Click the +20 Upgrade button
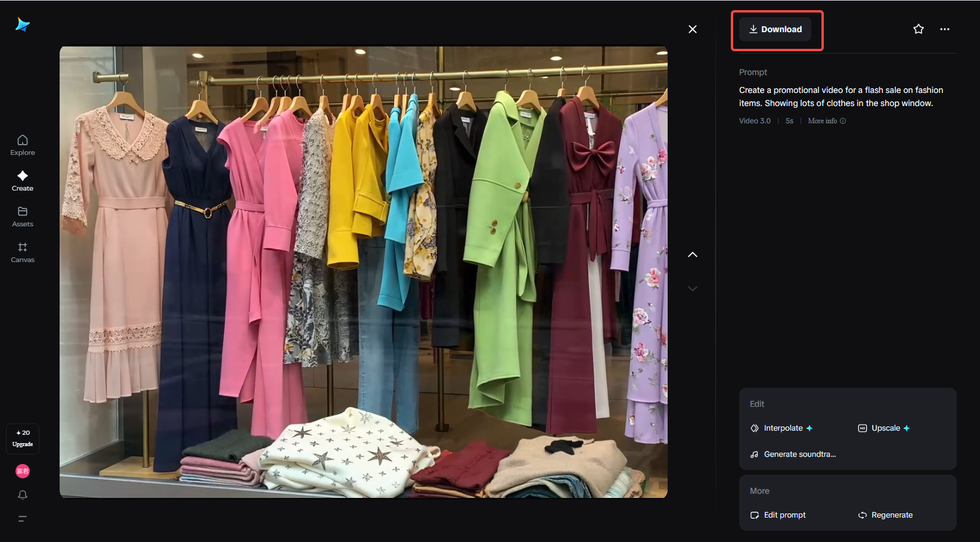Image resolution: width=980 pixels, height=542 pixels. (23, 438)
